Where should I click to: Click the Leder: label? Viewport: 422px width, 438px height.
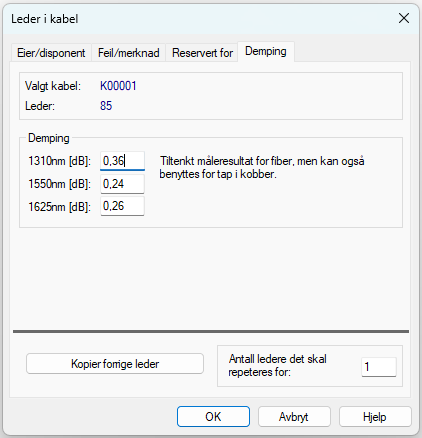click(40, 106)
